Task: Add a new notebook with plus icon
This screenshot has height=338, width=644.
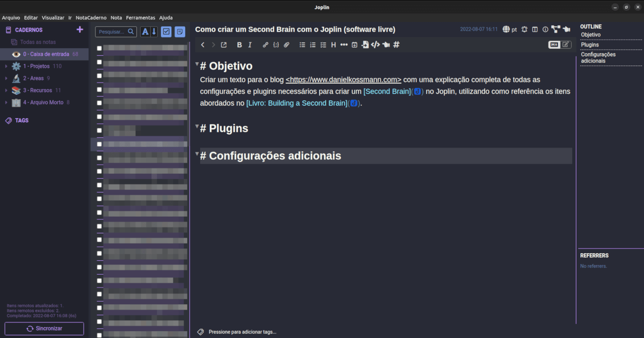Action: (80, 30)
